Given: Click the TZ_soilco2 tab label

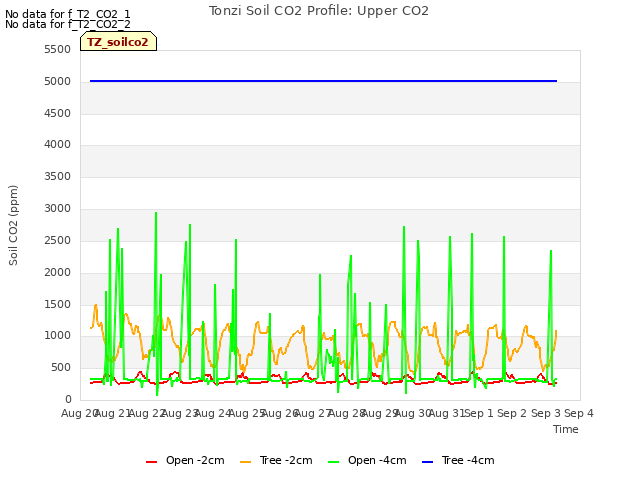Looking at the screenshot, I should pos(118,42).
